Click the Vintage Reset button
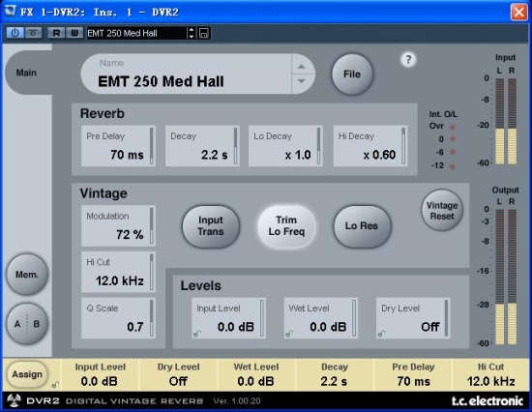The height and width of the screenshot is (412, 532). pos(442,211)
